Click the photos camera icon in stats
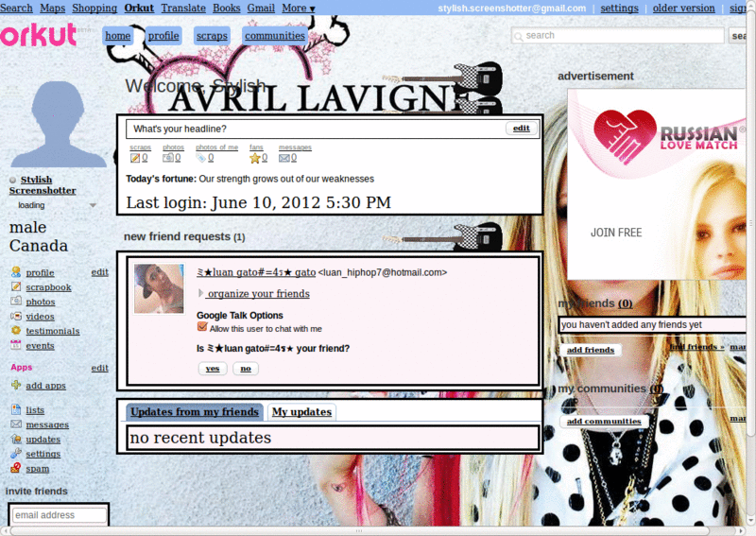756x536 pixels. pyautogui.click(x=168, y=157)
